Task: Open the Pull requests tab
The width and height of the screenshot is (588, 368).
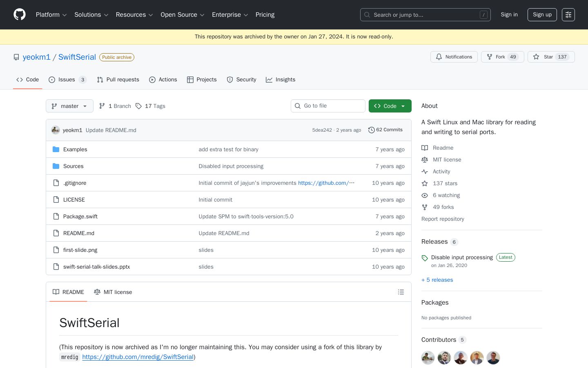Action: pyautogui.click(x=118, y=80)
